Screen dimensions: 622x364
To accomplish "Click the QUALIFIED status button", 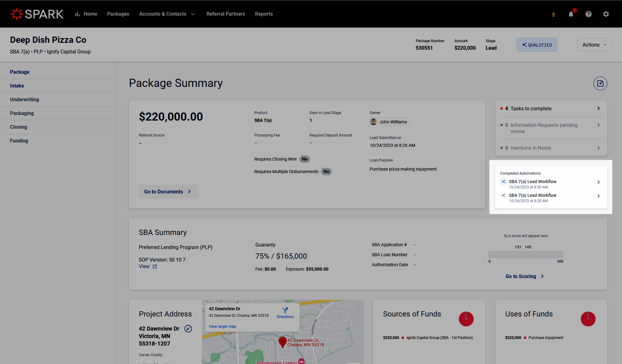I will (x=537, y=45).
